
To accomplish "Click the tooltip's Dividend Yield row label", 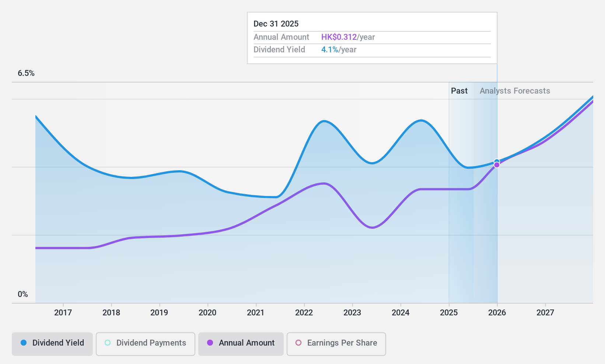I will pyautogui.click(x=279, y=50).
